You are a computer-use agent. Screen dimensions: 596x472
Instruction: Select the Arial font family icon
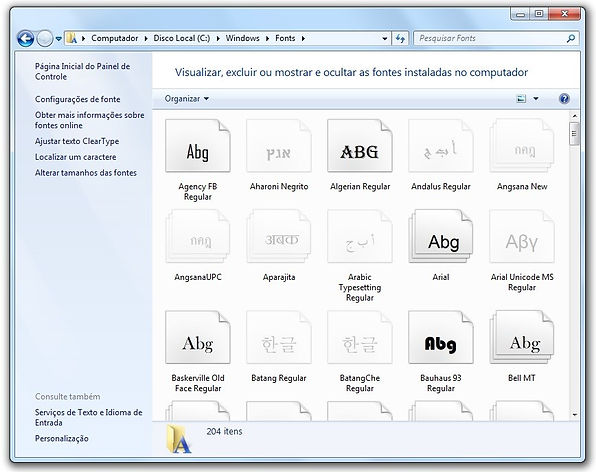tap(441, 236)
